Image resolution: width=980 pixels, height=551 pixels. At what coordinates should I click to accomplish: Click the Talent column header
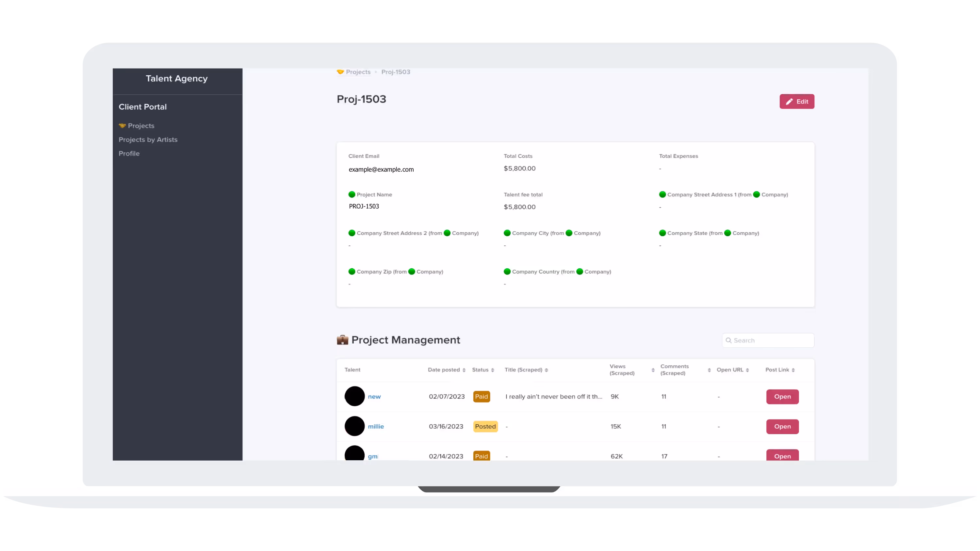352,370
